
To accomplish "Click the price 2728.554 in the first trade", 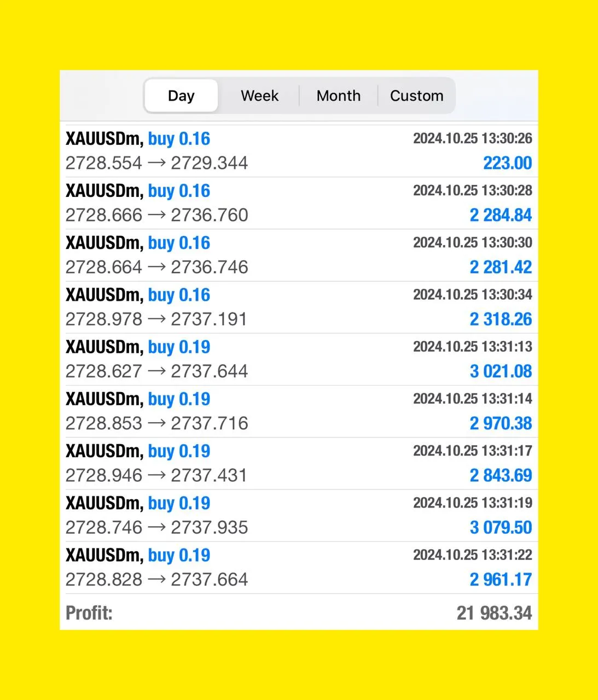I will [x=104, y=163].
